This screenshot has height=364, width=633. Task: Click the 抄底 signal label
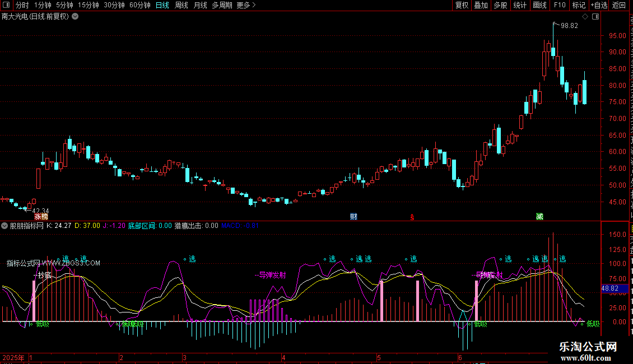coord(44,275)
